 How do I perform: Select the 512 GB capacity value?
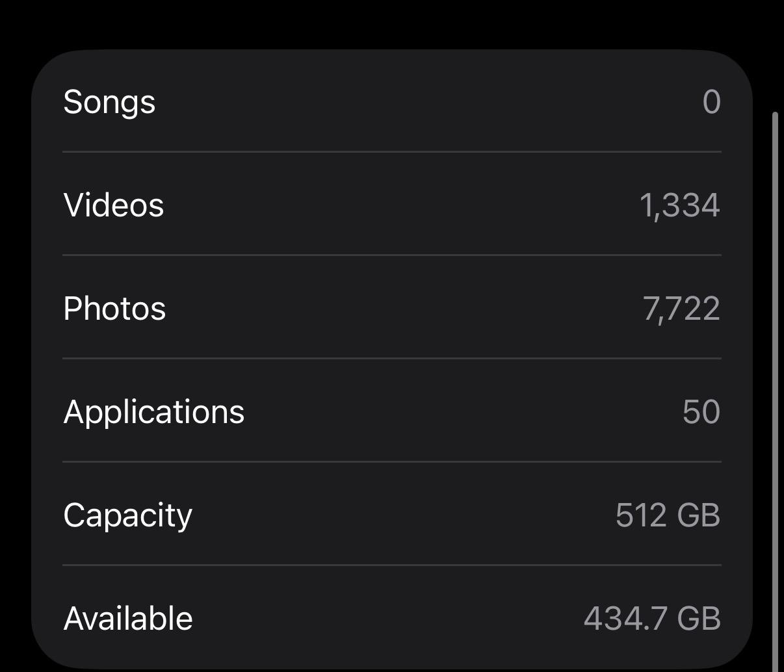668,515
